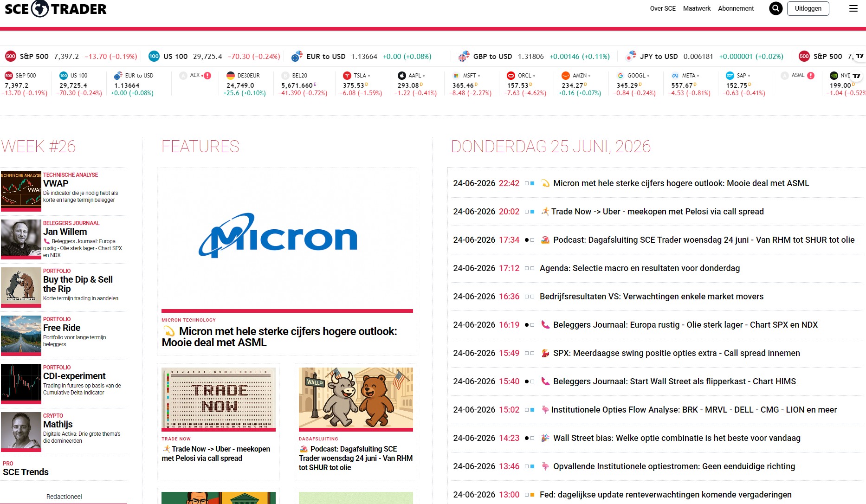
Task: Click flamingo icon beside Institutionele Opties Flow
Action: coord(545,410)
